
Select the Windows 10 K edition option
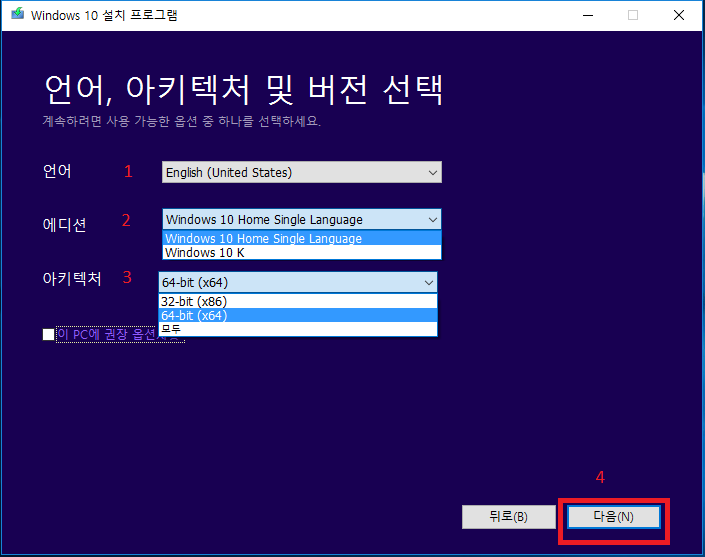click(x=302, y=252)
